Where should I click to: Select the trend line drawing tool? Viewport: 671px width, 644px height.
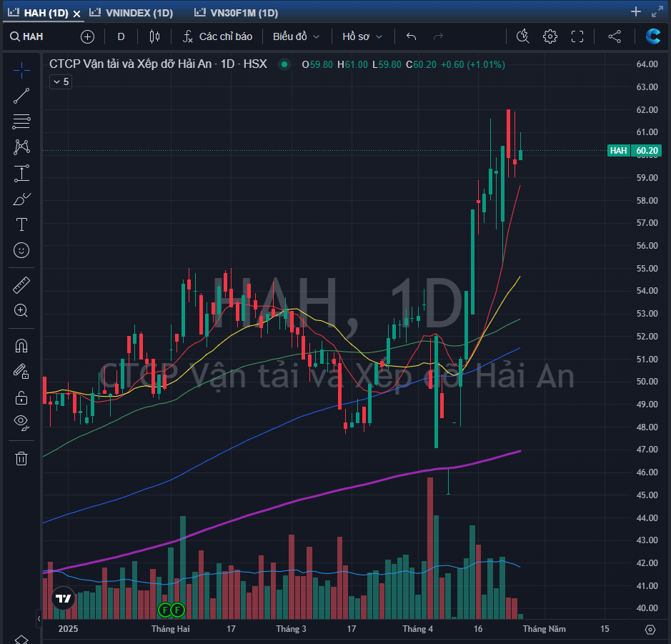(21, 96)
